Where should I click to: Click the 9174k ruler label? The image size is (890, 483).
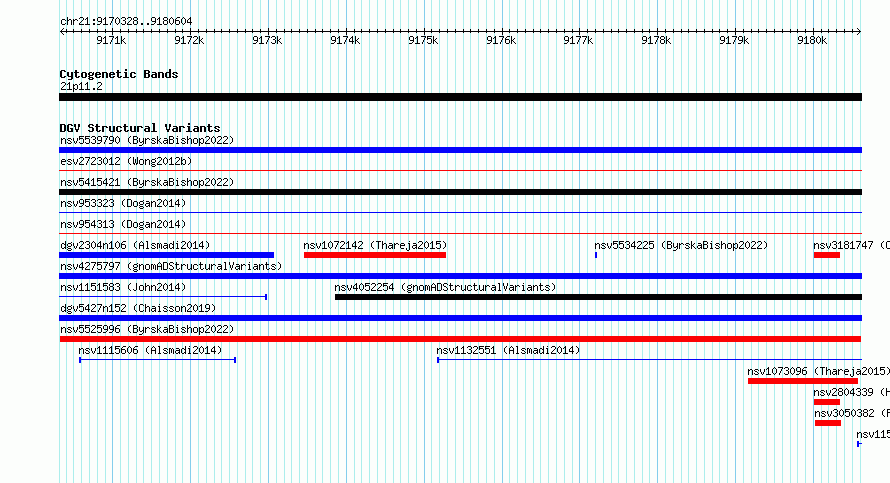click(345, 40)
